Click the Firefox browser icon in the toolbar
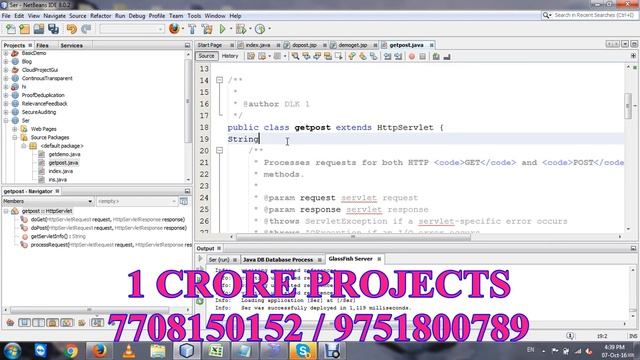This screenshot has width=640, height=360. click(x=174, y=29)
